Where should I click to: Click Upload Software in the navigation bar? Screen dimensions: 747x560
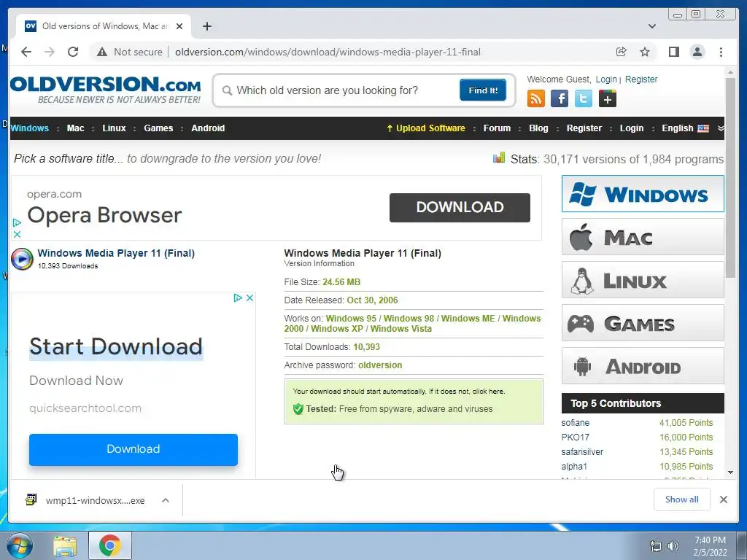click(x=426, y=128)
